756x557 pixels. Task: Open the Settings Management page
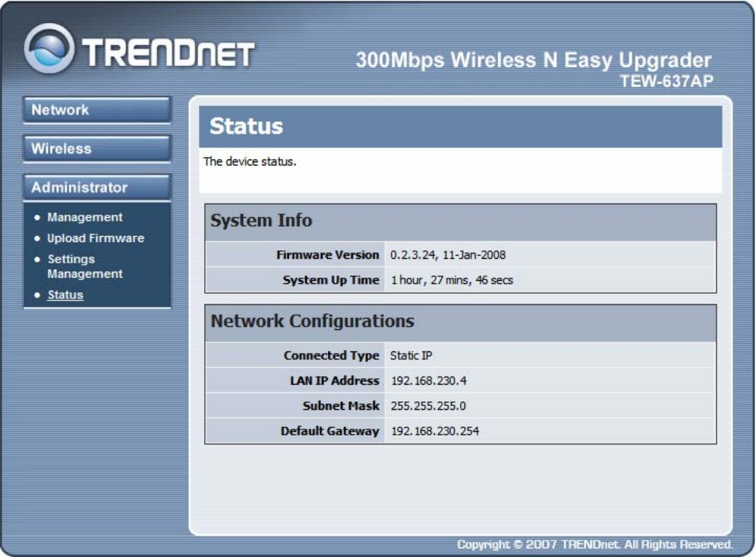tap(85, 266)
